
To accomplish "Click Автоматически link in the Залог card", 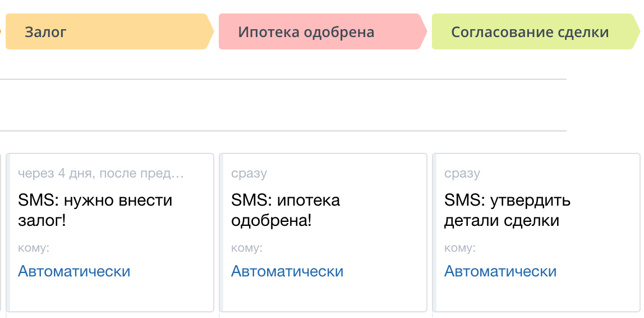I will pyautogui.click(x=74, y=271).
